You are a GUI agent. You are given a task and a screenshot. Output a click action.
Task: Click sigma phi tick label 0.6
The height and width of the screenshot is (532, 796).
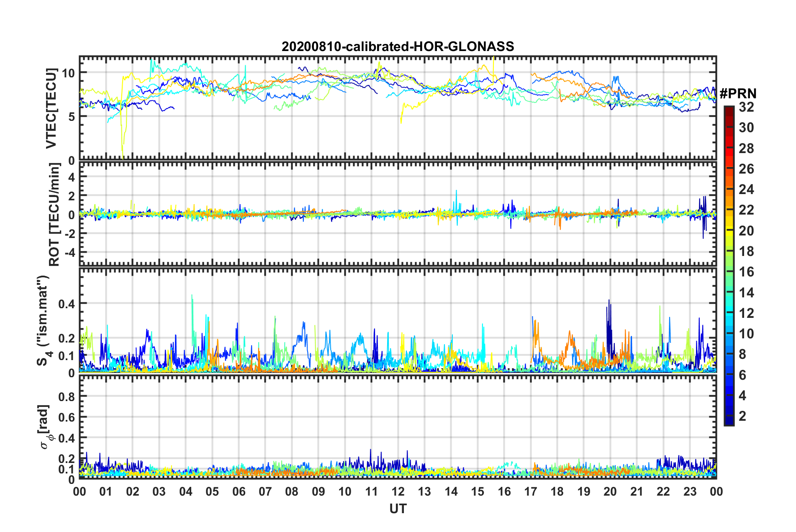[x=67, y=417]
